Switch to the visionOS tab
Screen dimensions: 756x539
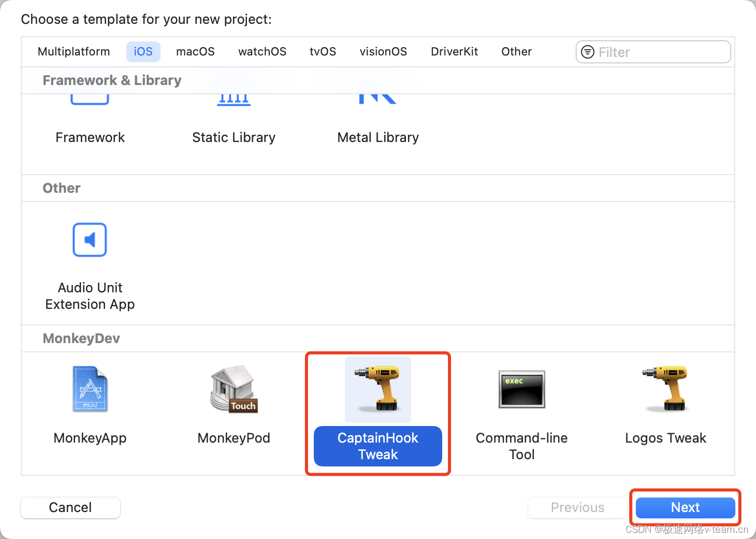coord(384,52)
